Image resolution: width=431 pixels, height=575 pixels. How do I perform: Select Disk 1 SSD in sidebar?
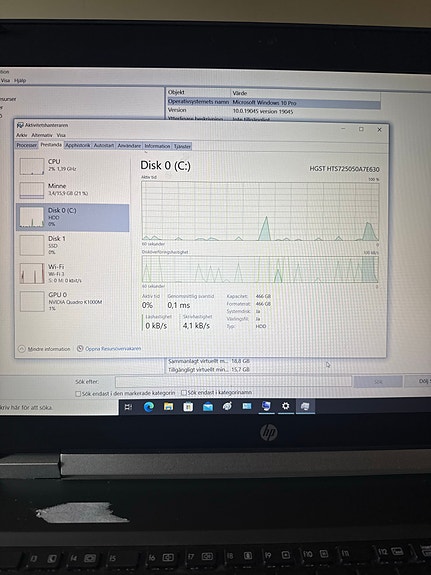[x=73, y=245]
